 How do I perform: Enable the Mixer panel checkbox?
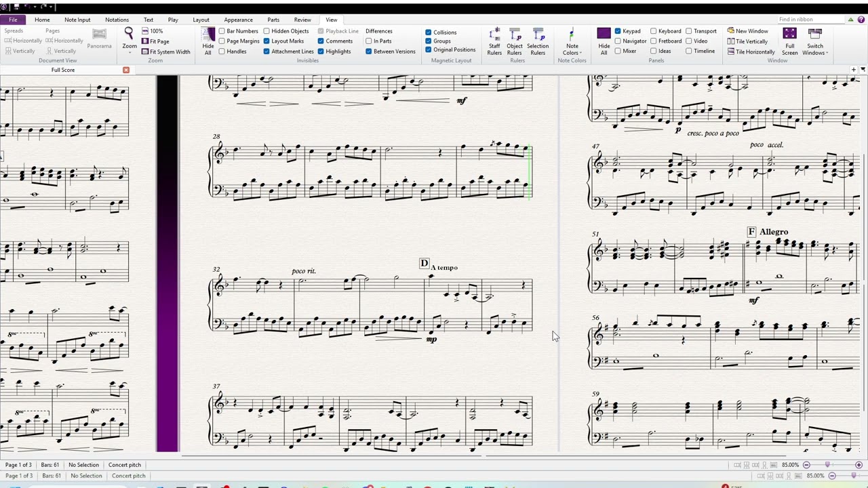[x=618, y=51]
